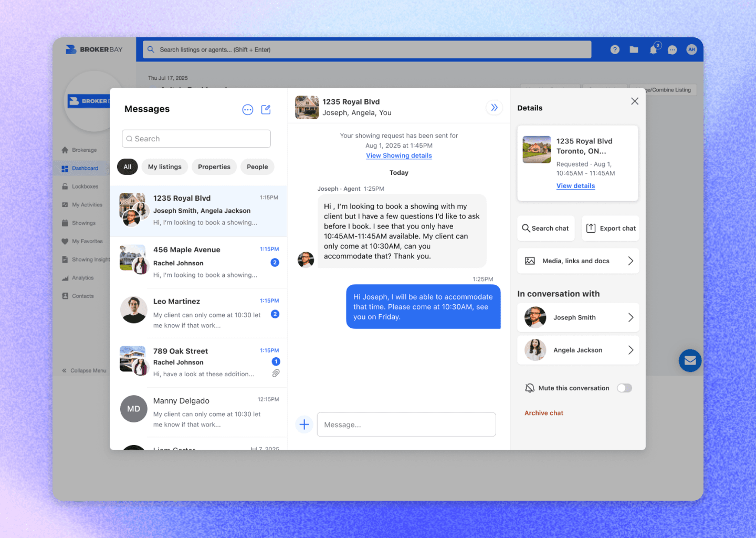Open View details link in the listing card

pos(575,186)
